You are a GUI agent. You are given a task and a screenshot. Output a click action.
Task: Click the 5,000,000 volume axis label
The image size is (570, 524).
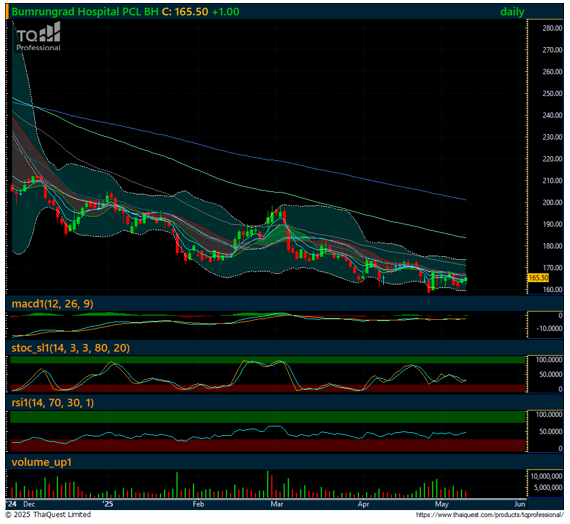coord(548,487)
